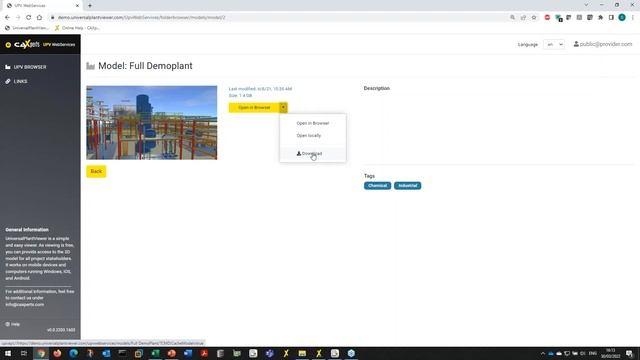The height and width of the screenshot is (360, 640).
Task: Bookmark this page with the star icon
Action: click(534, 18)
